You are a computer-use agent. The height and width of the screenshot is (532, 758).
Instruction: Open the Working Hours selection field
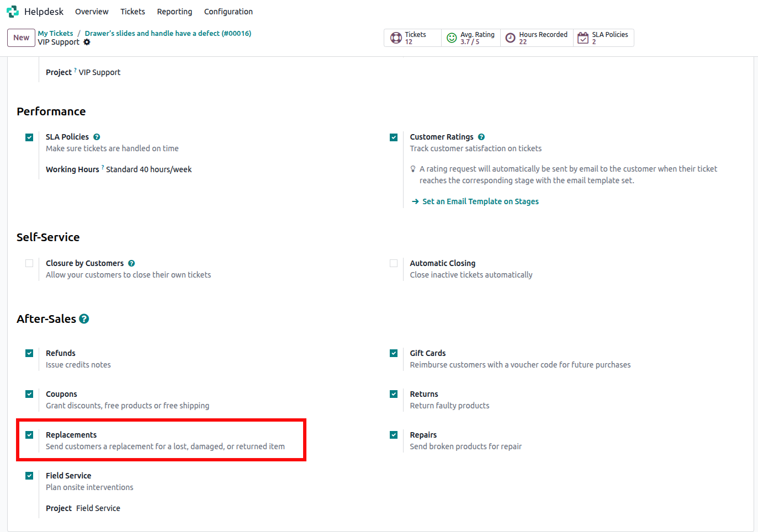pos(149,169)
